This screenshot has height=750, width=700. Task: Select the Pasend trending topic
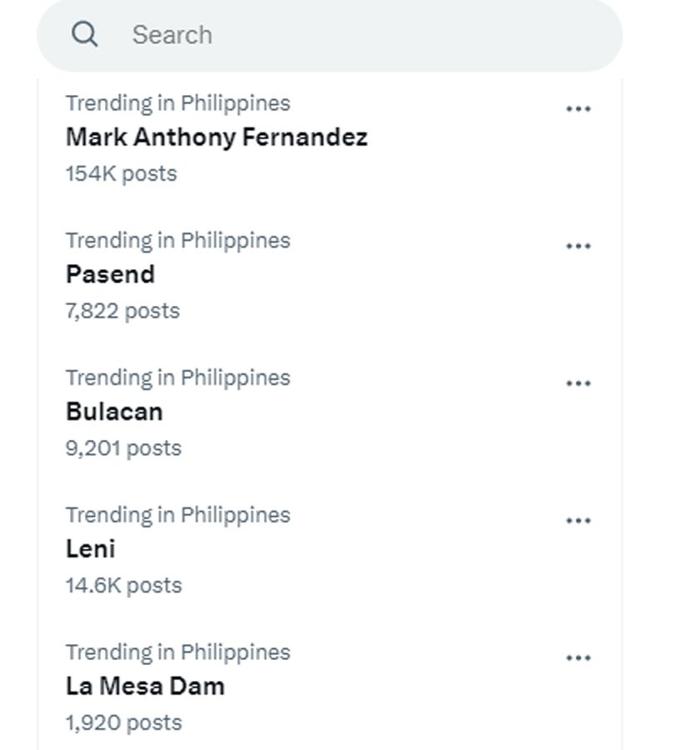pos(110,274)
